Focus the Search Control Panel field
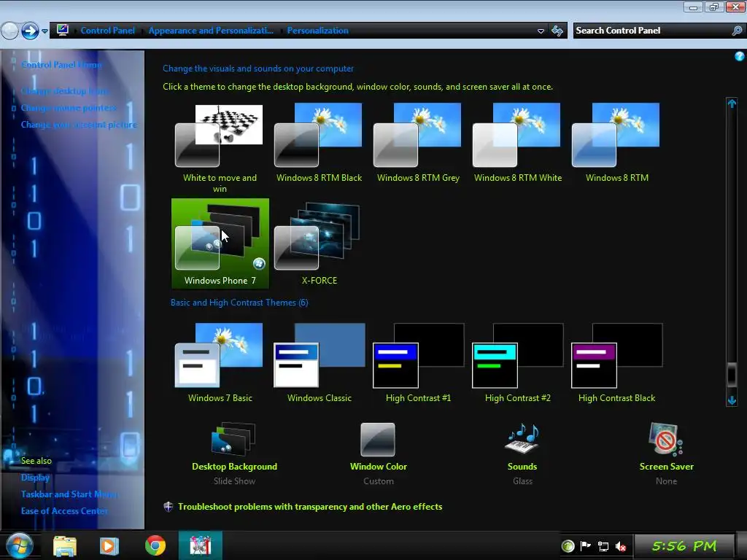The image size is (747, 560). pos(653,31)
